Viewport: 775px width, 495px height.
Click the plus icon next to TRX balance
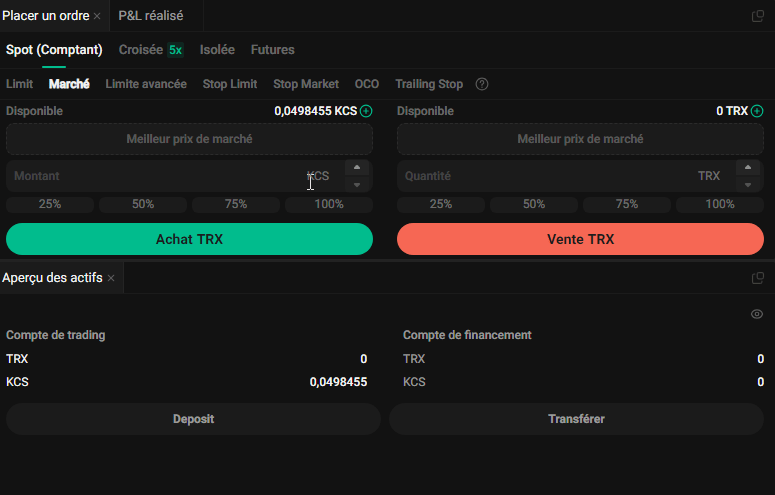pyautogui.click(x=757, y=111)
